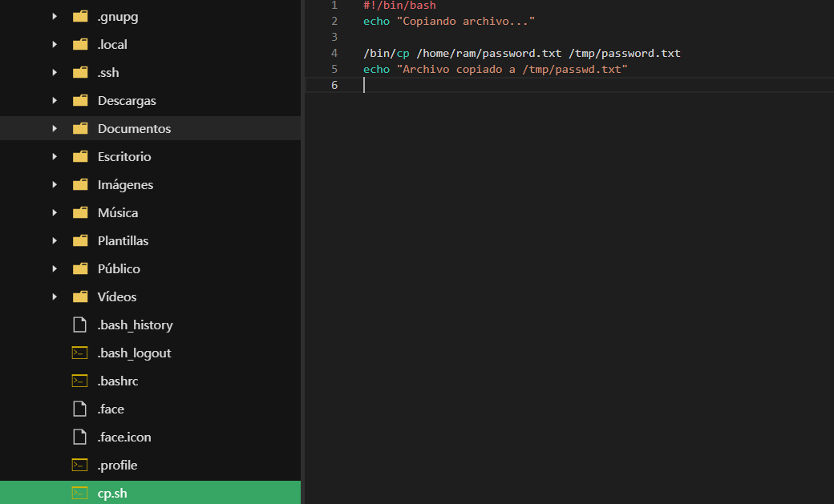Image resolution: width=834 pixels, height=504 pixels.
Task: Click the .profile shell script icon
Action: 79,466
